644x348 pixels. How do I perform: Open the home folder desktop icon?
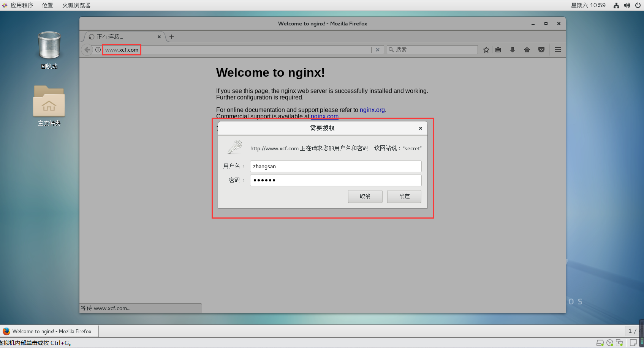tap(49, 106)
